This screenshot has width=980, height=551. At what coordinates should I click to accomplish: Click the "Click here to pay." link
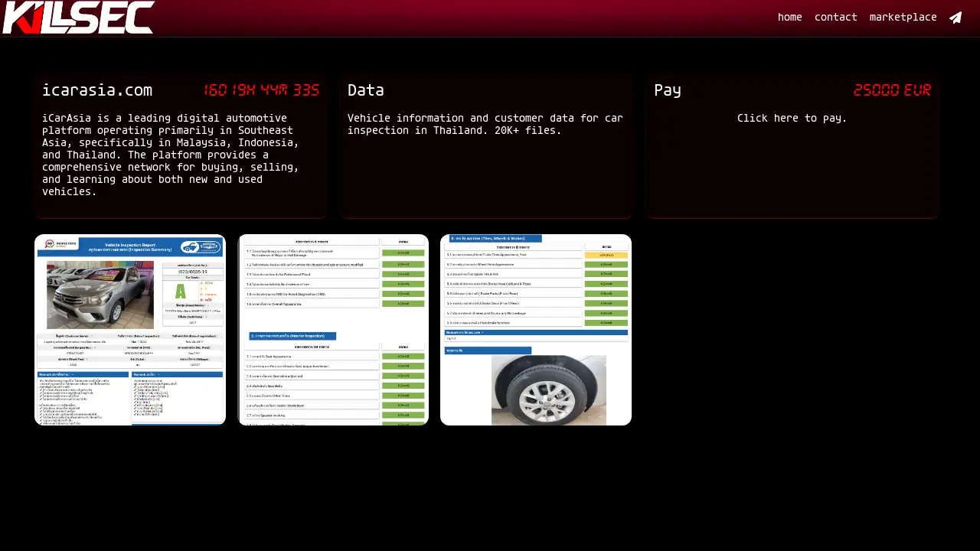point(792,118)
